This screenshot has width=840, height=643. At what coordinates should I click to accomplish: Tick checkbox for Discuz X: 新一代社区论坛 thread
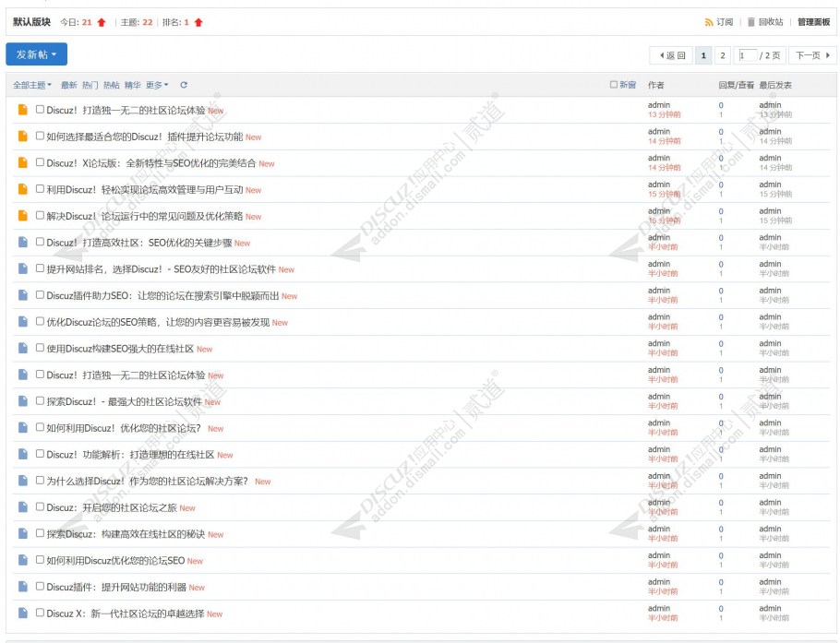coord(40,613)
